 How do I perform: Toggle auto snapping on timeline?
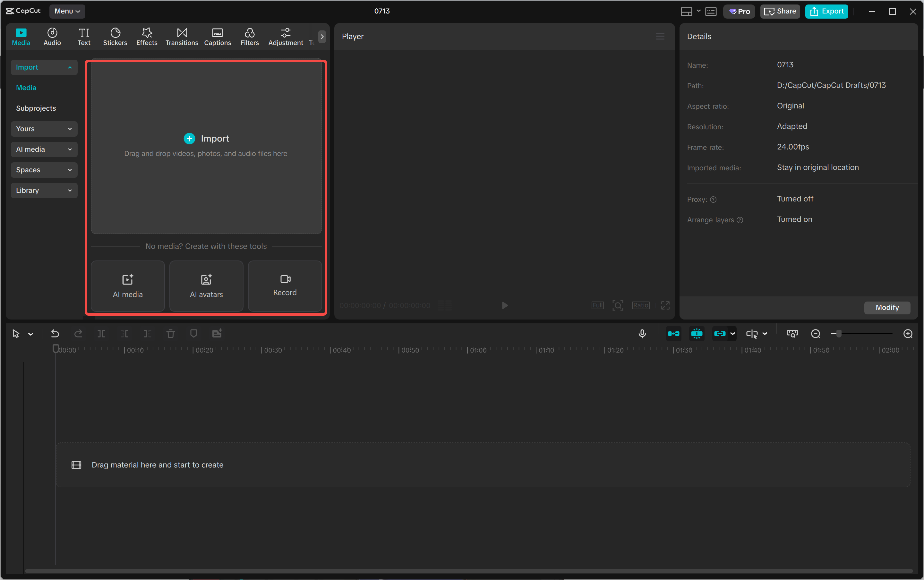pos(697,334)
